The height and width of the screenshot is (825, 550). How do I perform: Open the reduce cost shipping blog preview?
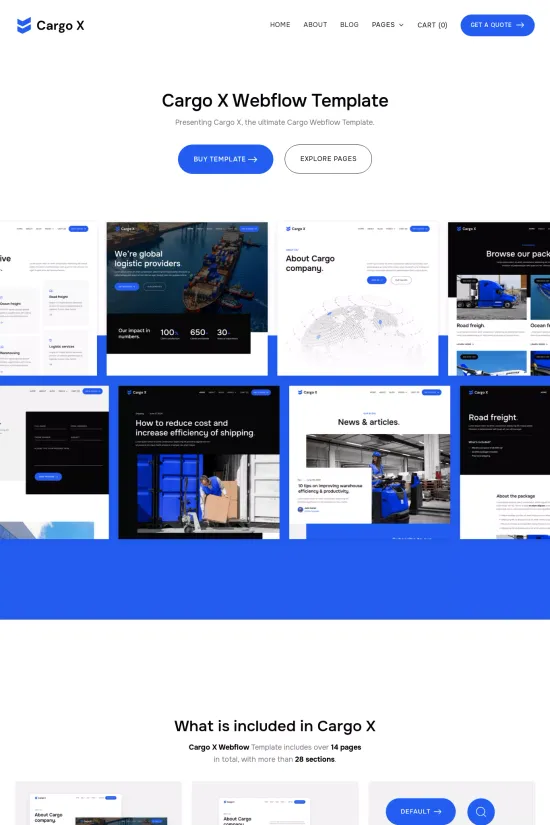click(199, 462)
